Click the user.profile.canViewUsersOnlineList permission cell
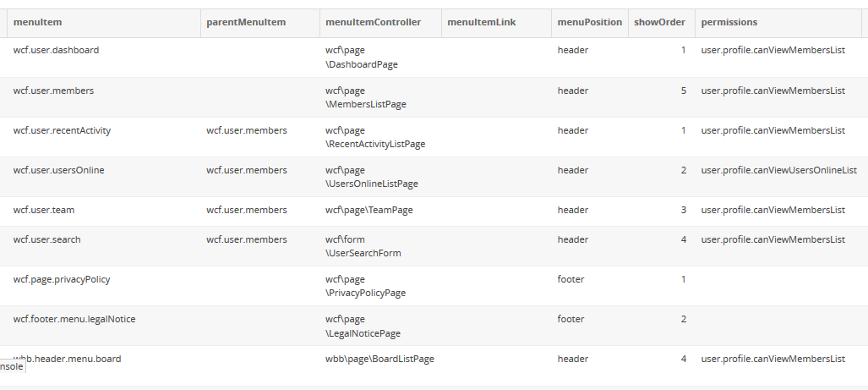868x390 pixels. pos(778,170)
